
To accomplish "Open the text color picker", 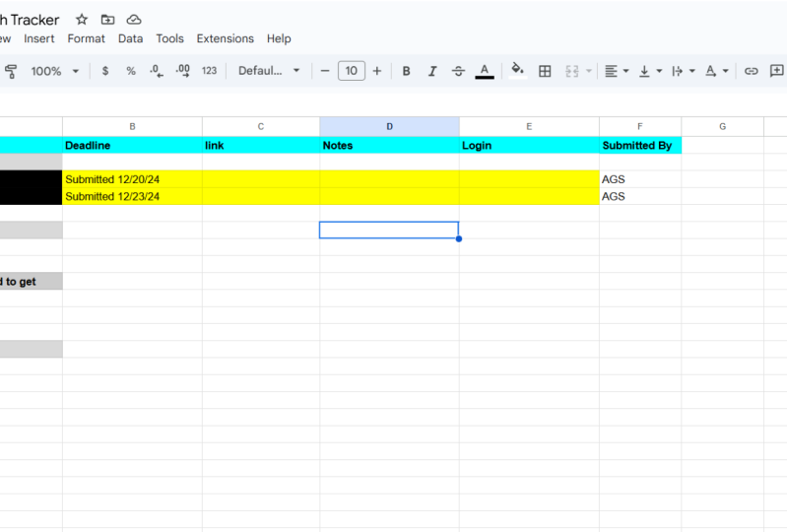I will (485, 71).
